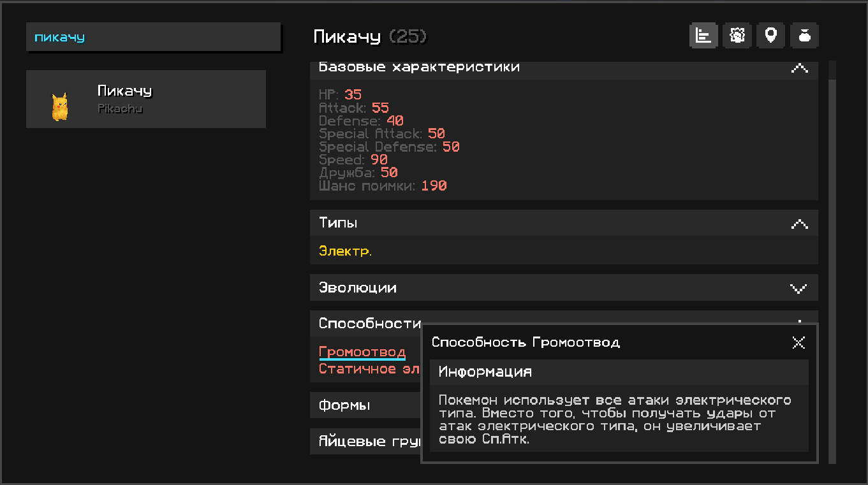868x485 pixels.
Task: Open the moves burst icon view
Action: [737, 36]
